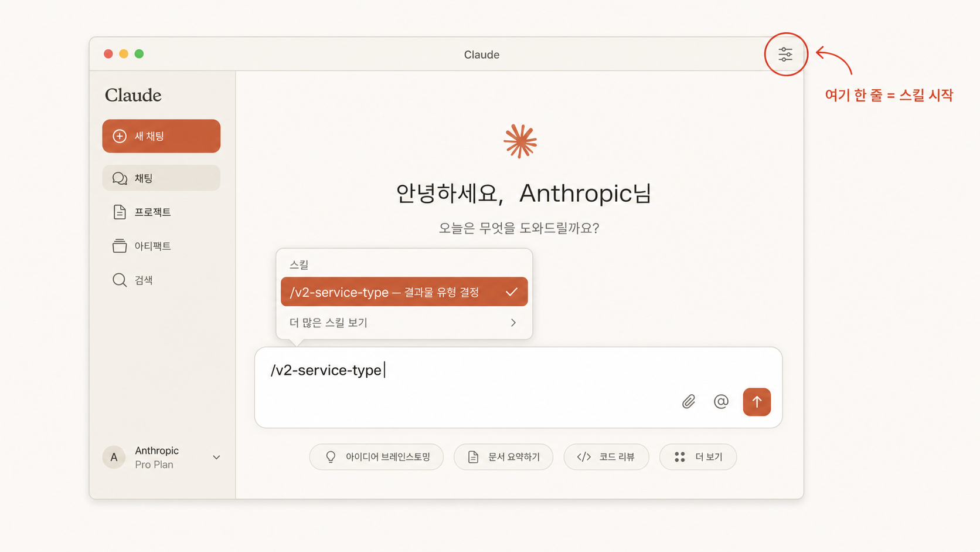Go to 프로젝트 in the sidebar

[x=161, y=212]
